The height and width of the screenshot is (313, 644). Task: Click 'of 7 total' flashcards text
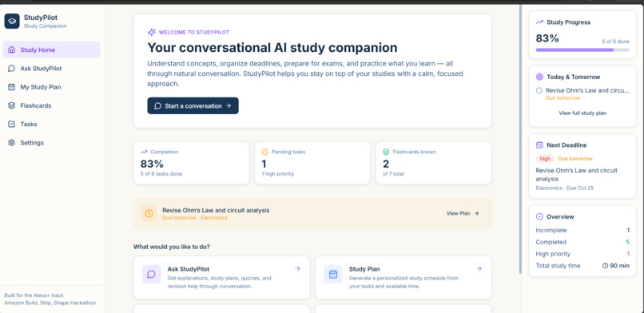click(x=393, y=174)
